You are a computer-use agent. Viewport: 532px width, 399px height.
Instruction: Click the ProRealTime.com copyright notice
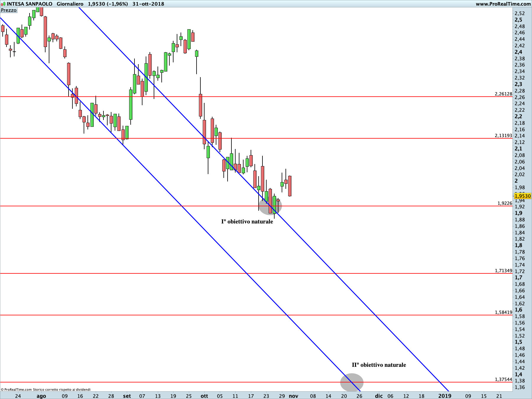[46, 390]
